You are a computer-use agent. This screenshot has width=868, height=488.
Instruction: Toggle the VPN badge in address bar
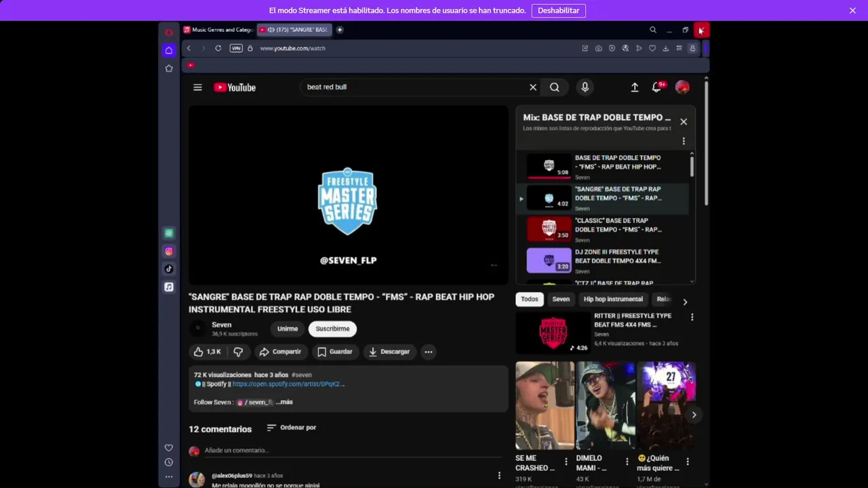[x=236, y=48]
